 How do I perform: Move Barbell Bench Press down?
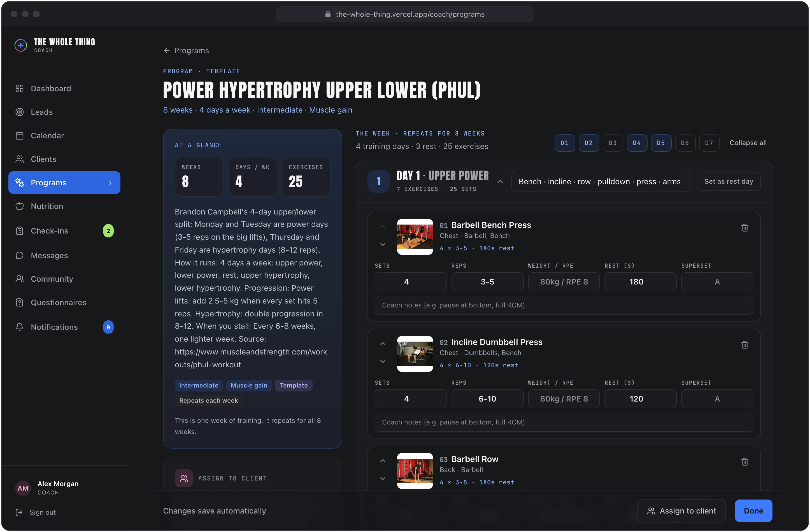tap(383, 244)
